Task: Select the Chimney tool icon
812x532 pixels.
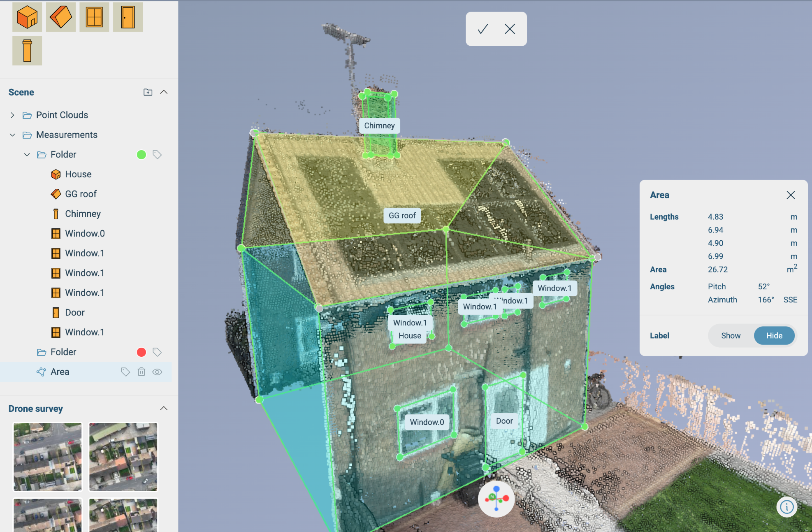Action: click(27, 51)
